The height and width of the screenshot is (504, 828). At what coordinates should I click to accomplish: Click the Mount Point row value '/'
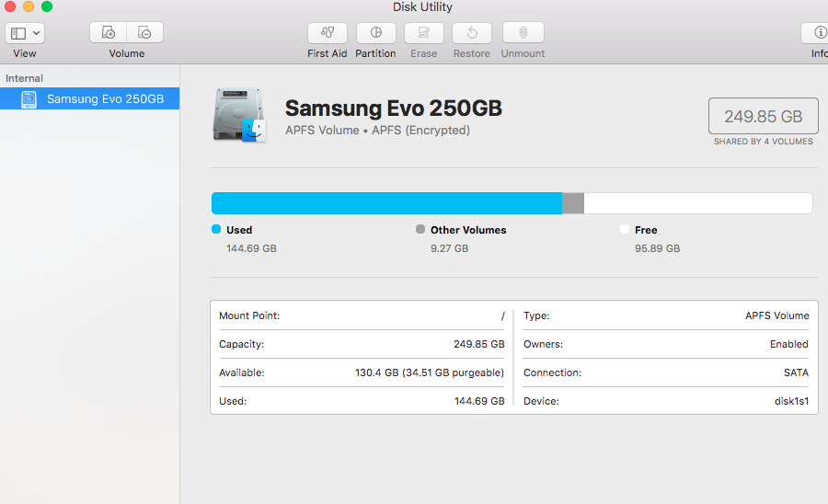tap(502, 315)
